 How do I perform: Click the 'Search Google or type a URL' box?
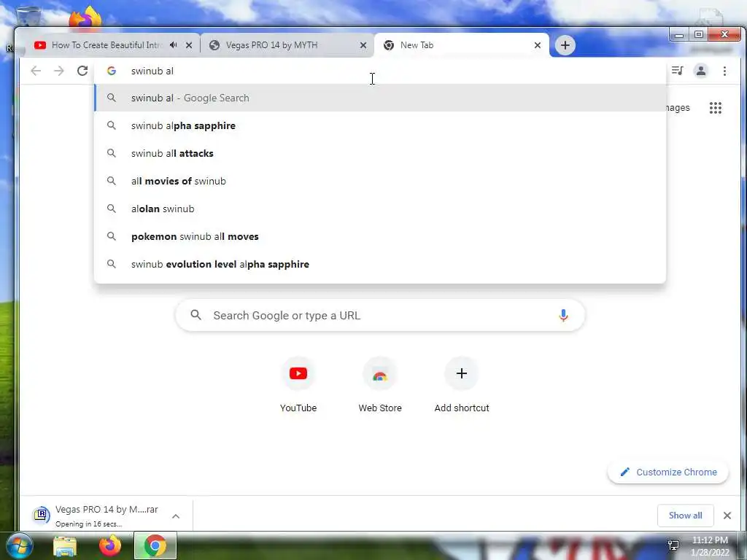(380, 315)
